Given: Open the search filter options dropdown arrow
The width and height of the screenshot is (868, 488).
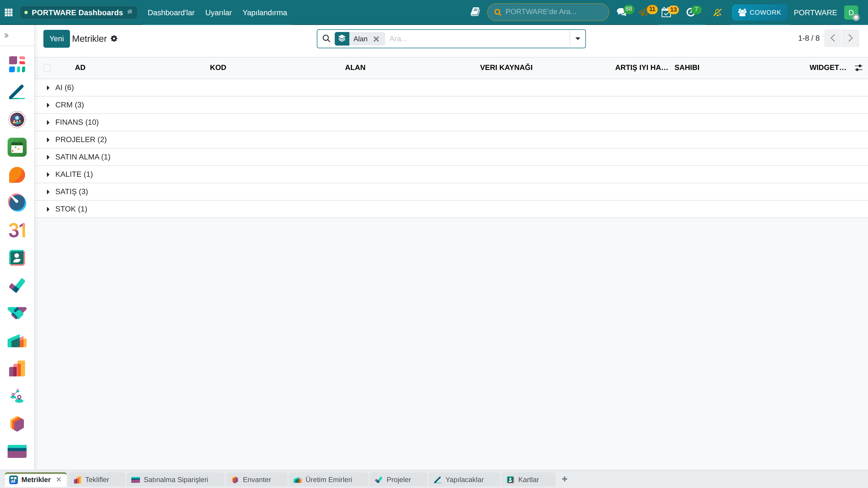Looking at the screenshot, I should (x=577, y=39).
